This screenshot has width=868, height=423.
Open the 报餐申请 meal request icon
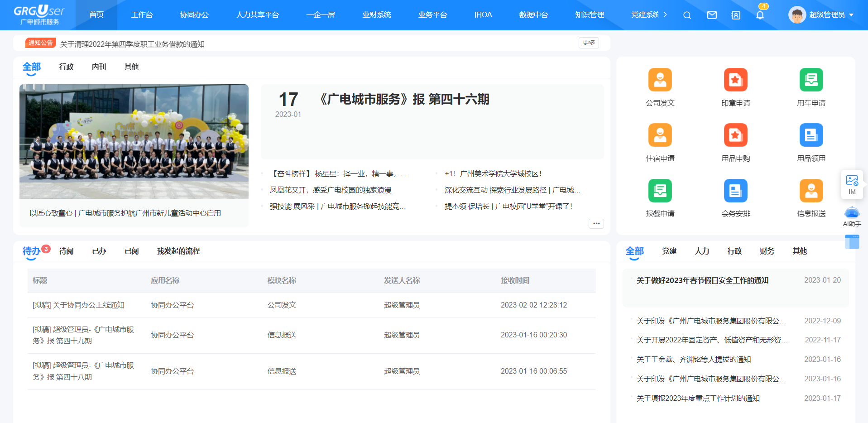coord(660,191)
